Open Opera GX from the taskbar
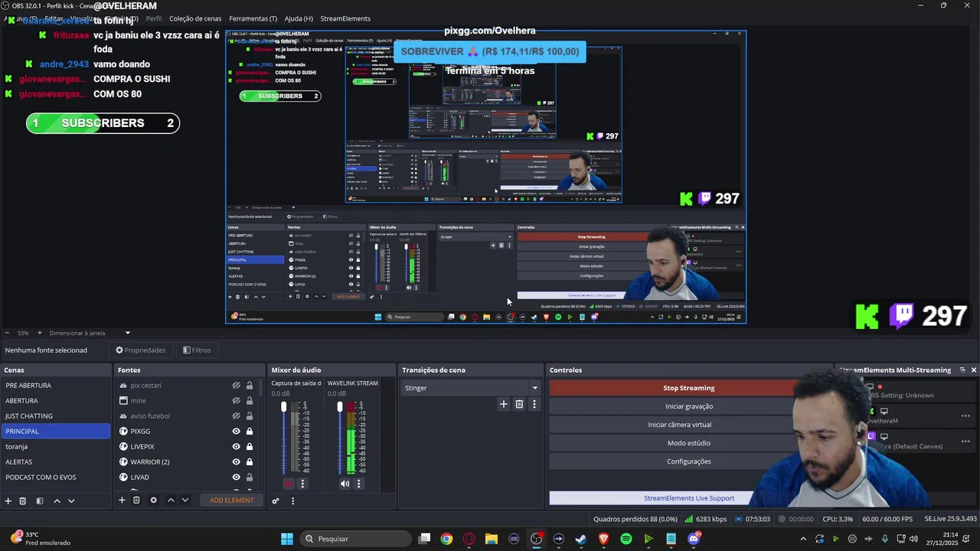 click(469, 539)
